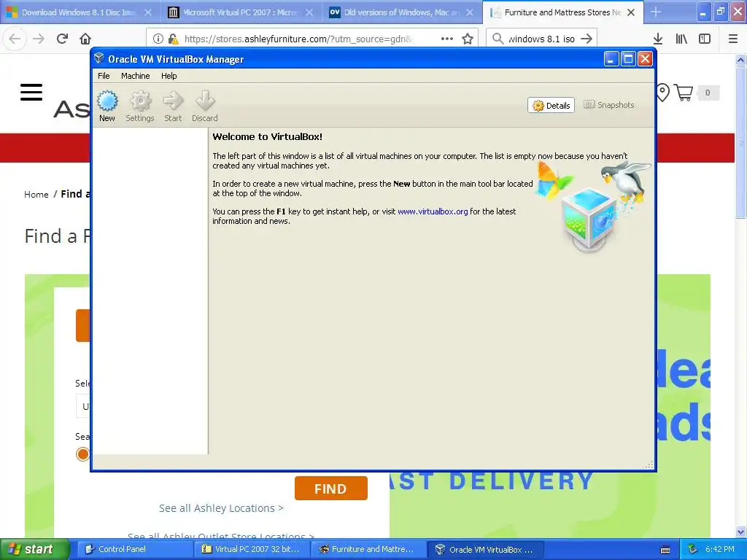Close the Furniture and Mattress Stores tab
Screen dimensions: 747x560
[x=631, y=12]
